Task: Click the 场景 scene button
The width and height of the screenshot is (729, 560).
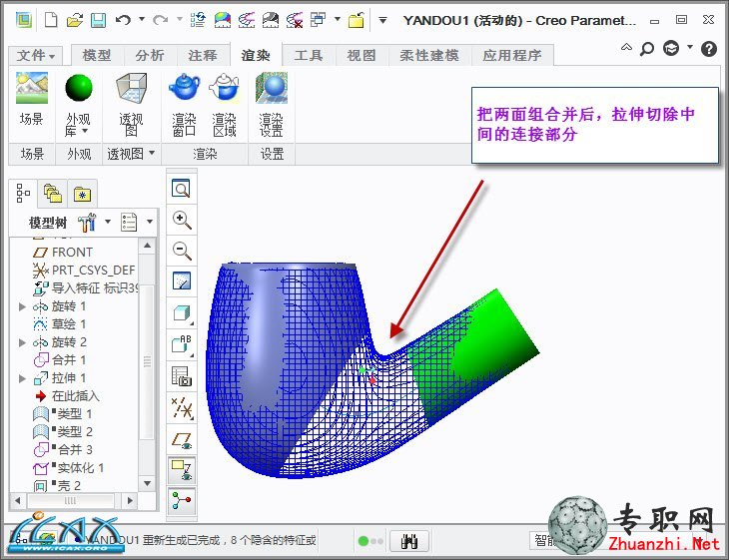Action: pos(32,99)
